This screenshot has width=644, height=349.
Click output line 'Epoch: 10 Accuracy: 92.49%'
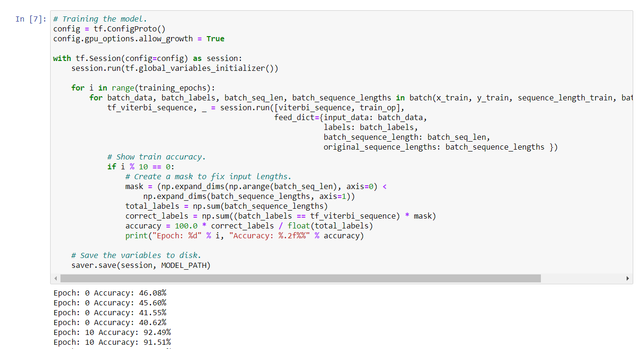coord(112,333)
